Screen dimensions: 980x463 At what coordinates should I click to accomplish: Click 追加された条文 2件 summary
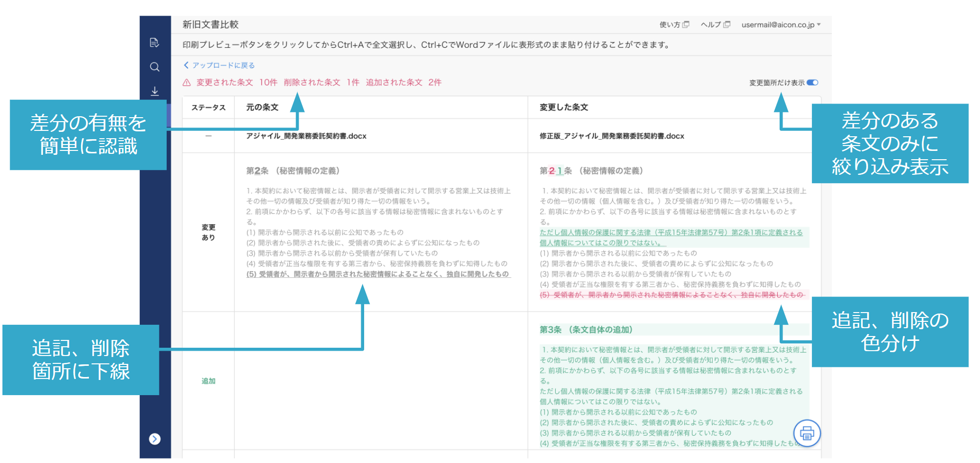click(x=404, y=83)
